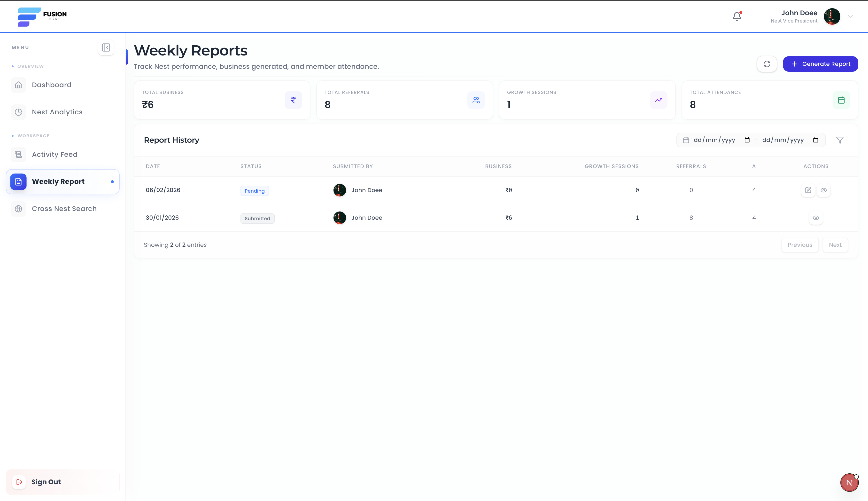This screenshot has width=868, height=501.
Task: Show details of the pending report
Action: coord(824,190)
